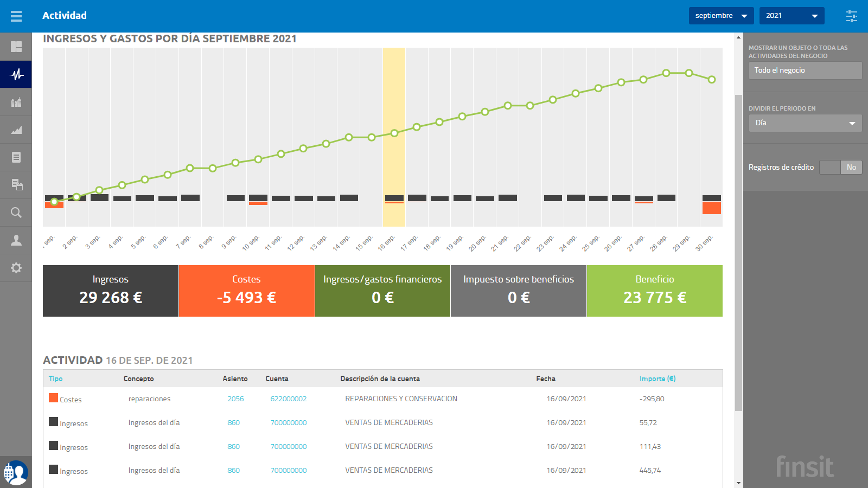Image resolution: width=868 pixels, height=488 pixels.
Task: Sort table by Importe (€) column
Action: (658, 378)
